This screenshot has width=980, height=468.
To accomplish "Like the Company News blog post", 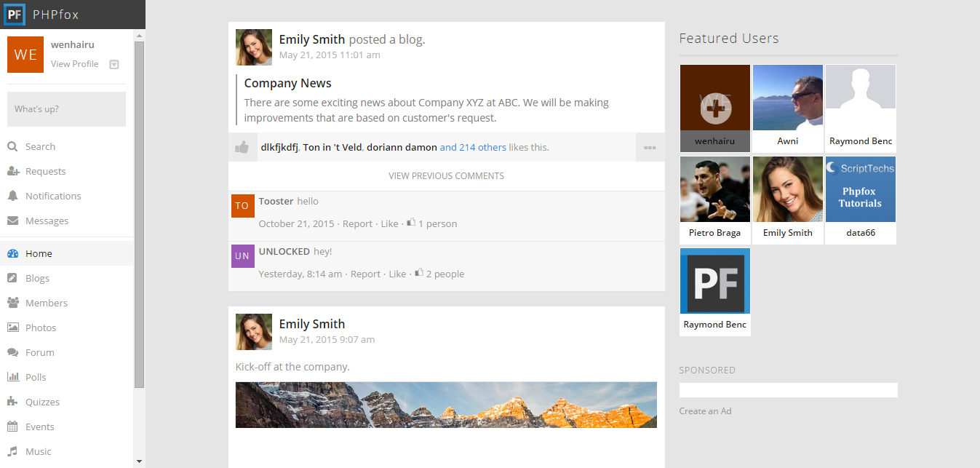I will (x=242, y=147).
